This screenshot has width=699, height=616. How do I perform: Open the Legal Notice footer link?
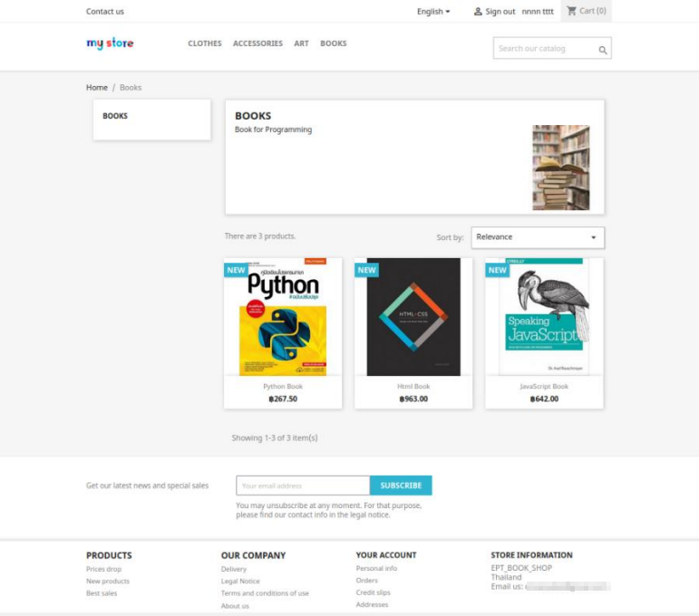[240, 581]
